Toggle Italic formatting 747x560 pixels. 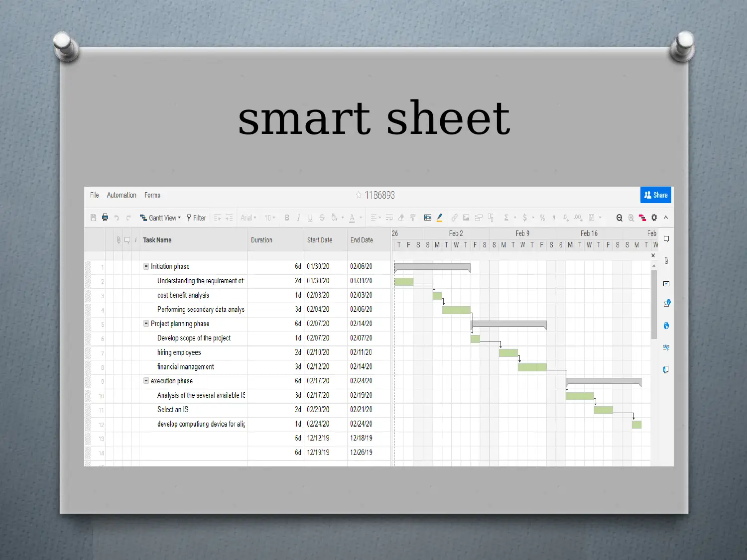click(x=298, y=218)
